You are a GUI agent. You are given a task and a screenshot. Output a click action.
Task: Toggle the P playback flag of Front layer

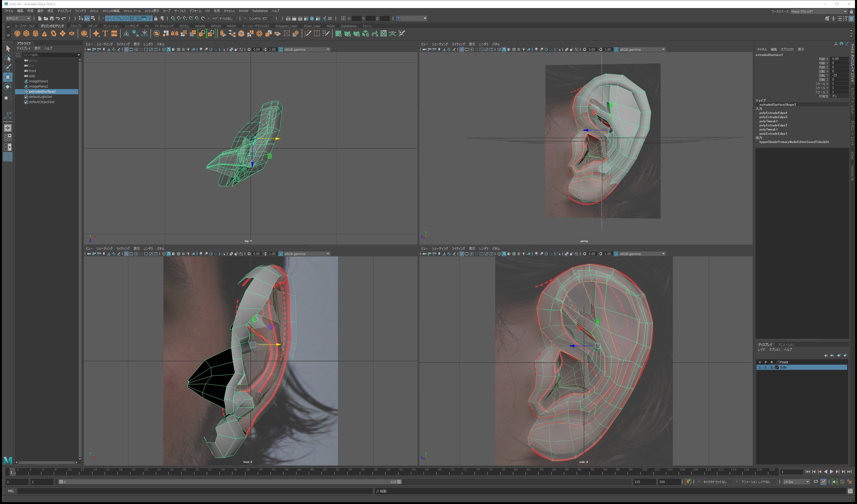pyautogui.click(x=766, y=362)
